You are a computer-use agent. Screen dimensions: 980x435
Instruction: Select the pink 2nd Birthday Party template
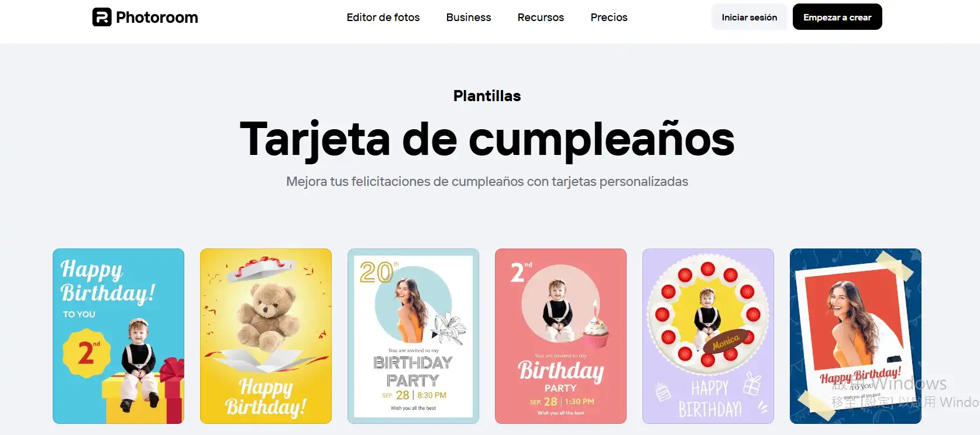561,336
